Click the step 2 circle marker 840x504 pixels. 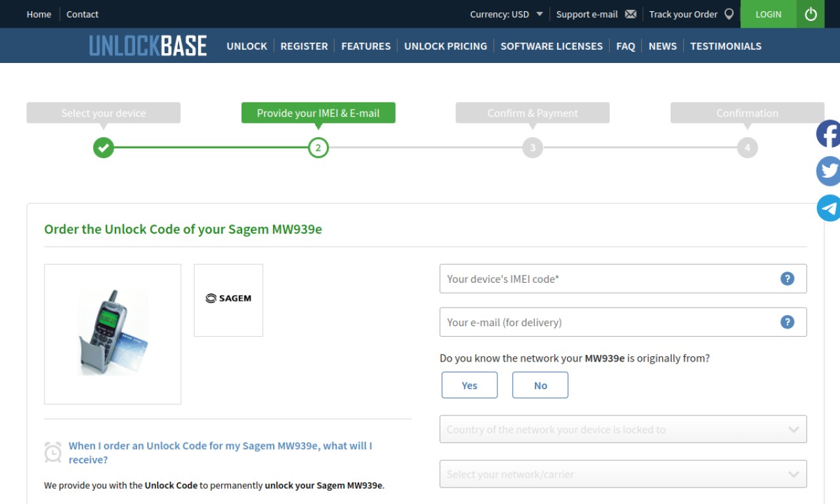click(318, 148)
